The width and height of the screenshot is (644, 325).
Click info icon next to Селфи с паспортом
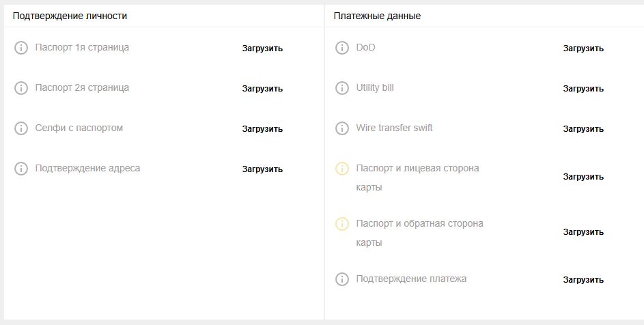click(x=21, y=128)
